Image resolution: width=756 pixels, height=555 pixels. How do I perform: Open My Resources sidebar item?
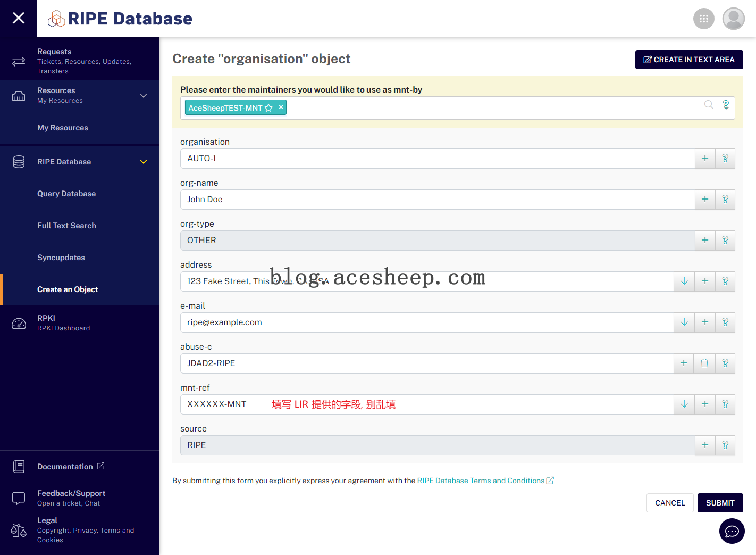click(x=63, y=128)
